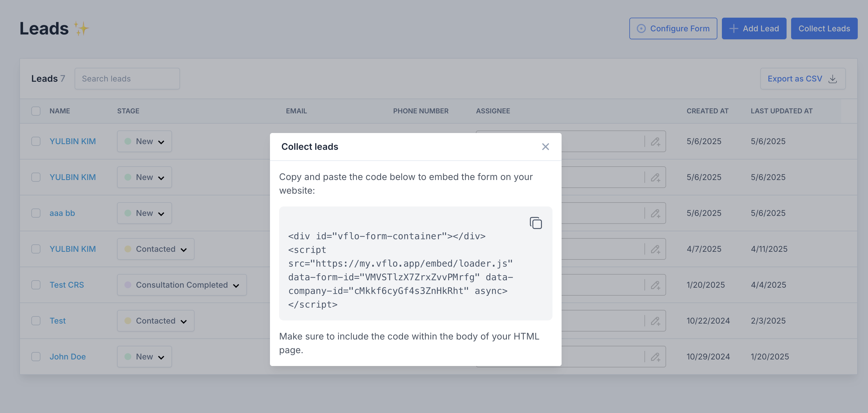The height and width of the screenshot is (413, 868).
Task: Check the box for the Test lead row
Action: [x=36, y=321]
